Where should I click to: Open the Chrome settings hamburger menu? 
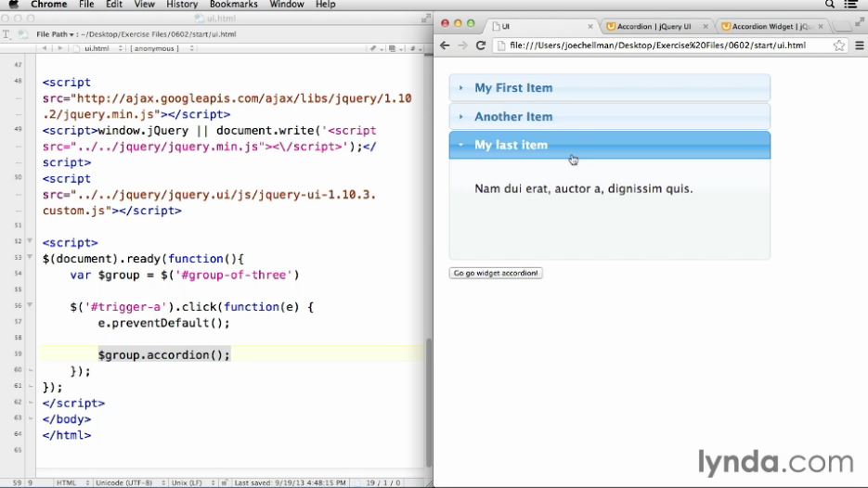[859, 45]
